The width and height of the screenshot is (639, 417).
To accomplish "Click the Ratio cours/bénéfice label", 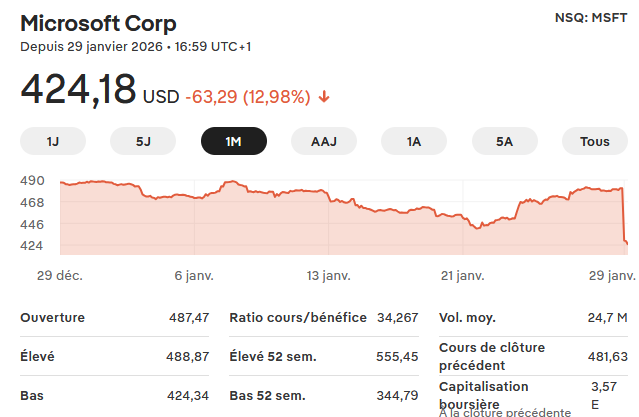I will (x=298, y=318).
